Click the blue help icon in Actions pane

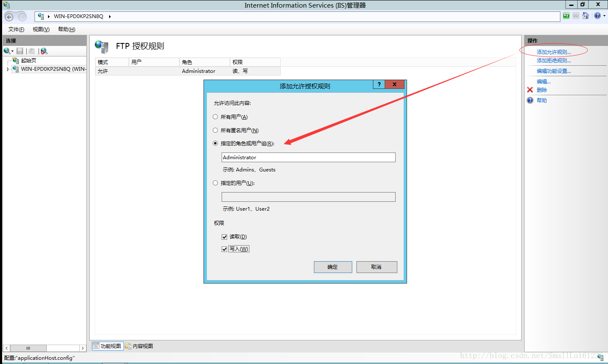point(530,100)
